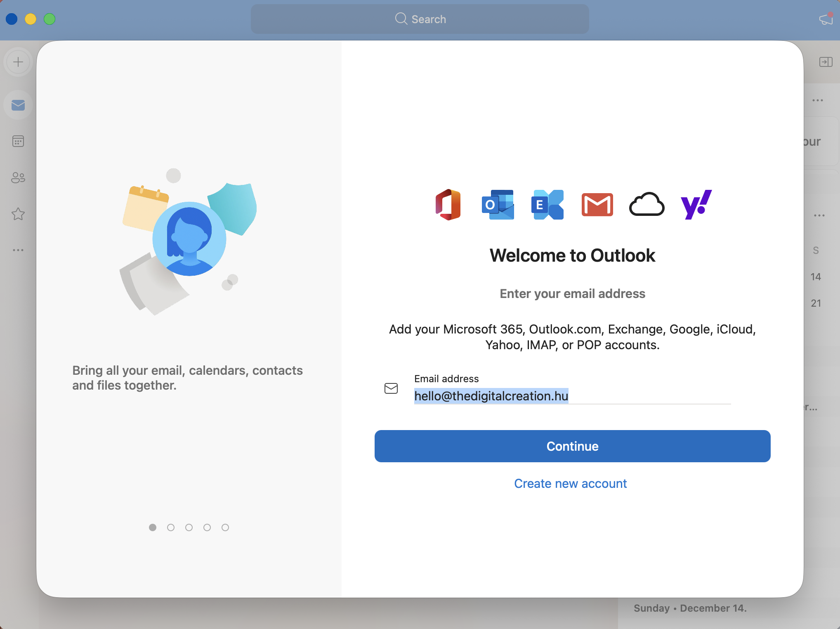Open Favorites star in sidebar
Viewport: 840px width, 629px height.
click(x=18, y=214)
